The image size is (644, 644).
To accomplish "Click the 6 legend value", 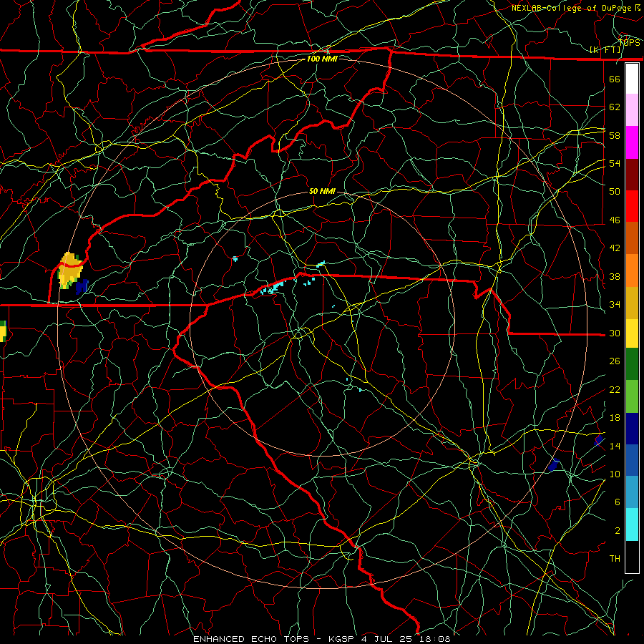I will (618, 502).
